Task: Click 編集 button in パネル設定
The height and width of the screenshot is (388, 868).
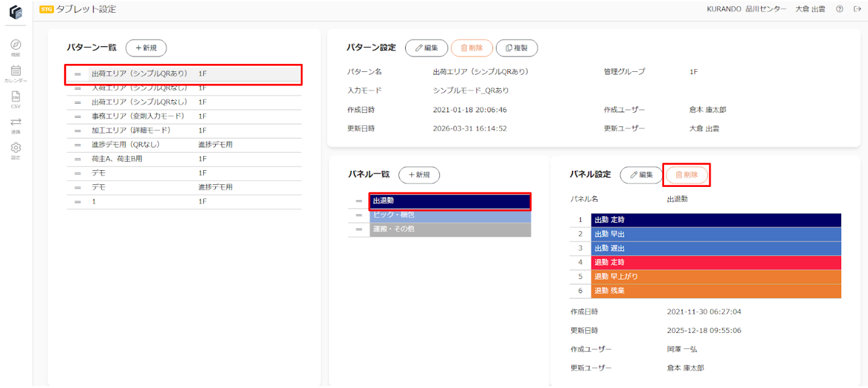Action: pos(641,175)
